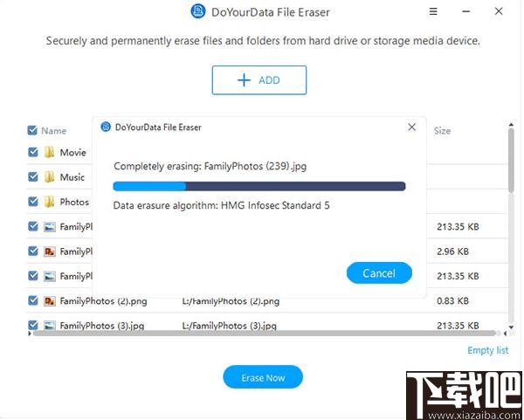The image size is (524, 420).
Task: Close the erasing progress dialog
Action: 411,127
